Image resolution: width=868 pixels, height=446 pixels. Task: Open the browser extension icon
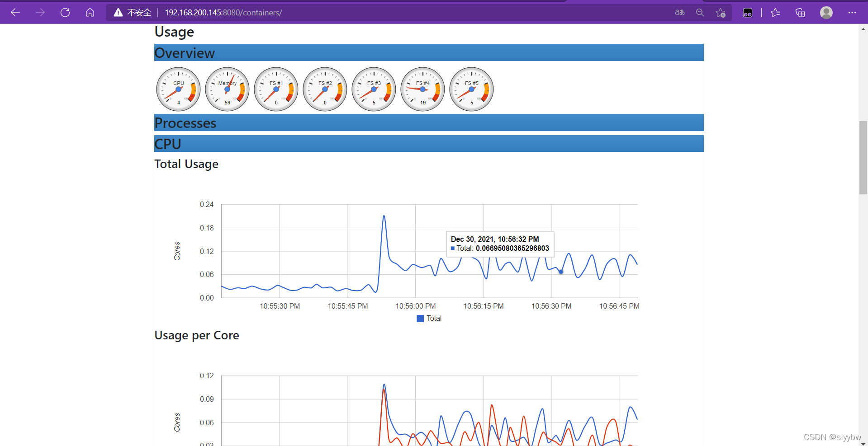[x=748, y=13]
